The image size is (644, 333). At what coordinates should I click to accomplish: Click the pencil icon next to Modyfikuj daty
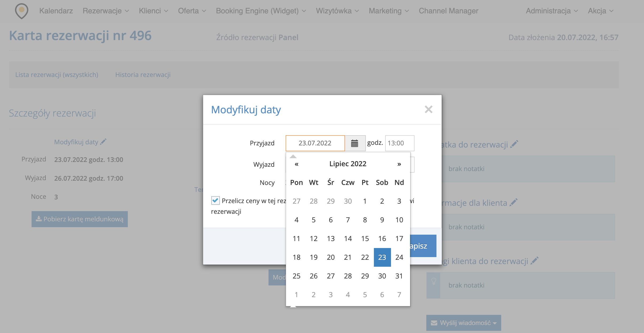point(103,142)
